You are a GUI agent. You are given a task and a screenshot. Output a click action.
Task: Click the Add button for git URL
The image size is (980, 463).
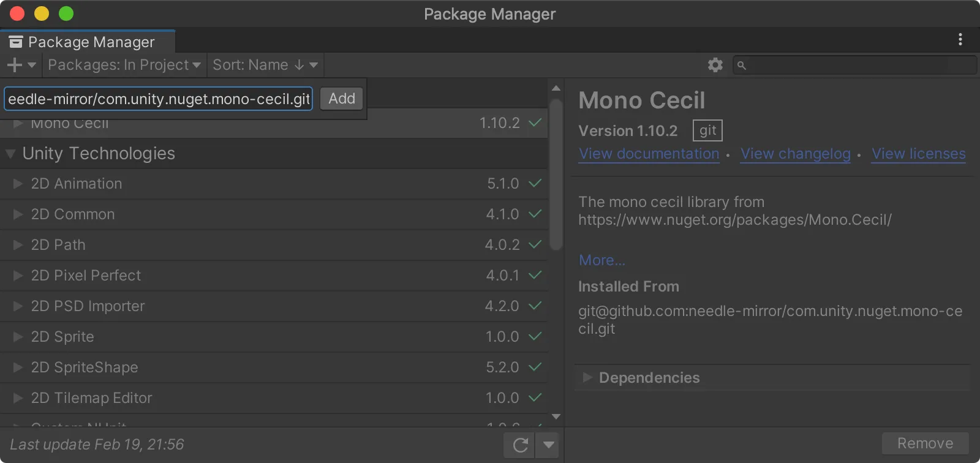(x=341, y=99)
